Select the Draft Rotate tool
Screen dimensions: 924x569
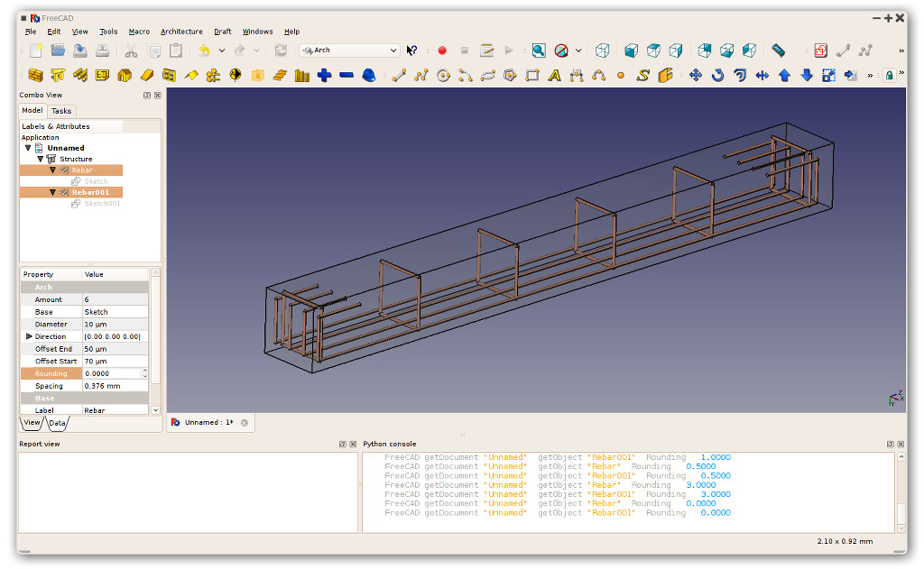point(717,76)
